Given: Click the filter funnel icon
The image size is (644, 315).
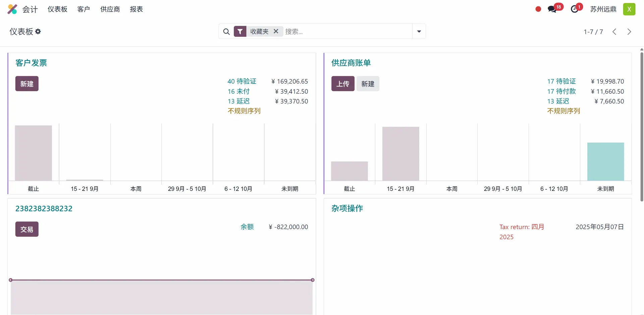Looking at the screenshot, I should [x=240, y=32].
